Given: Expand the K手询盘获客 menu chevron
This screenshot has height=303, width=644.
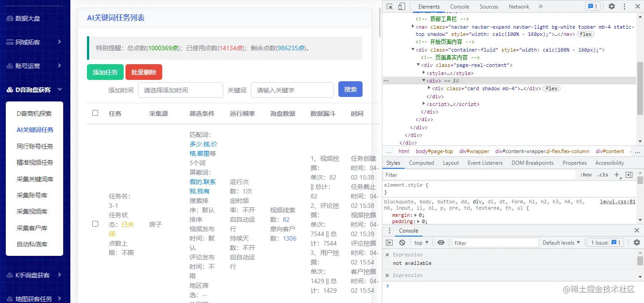Looking at the screenshot, I should (59, 275).
